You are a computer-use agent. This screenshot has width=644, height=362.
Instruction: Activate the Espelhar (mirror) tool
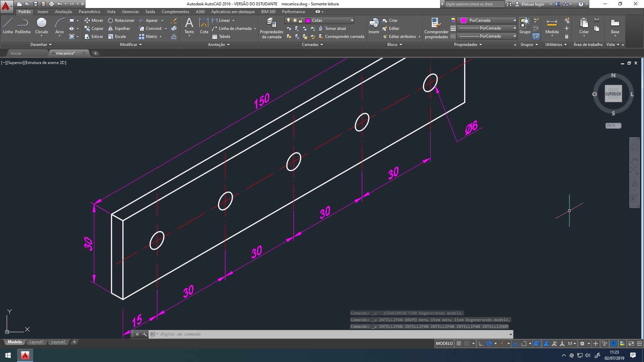click(119, 28)
